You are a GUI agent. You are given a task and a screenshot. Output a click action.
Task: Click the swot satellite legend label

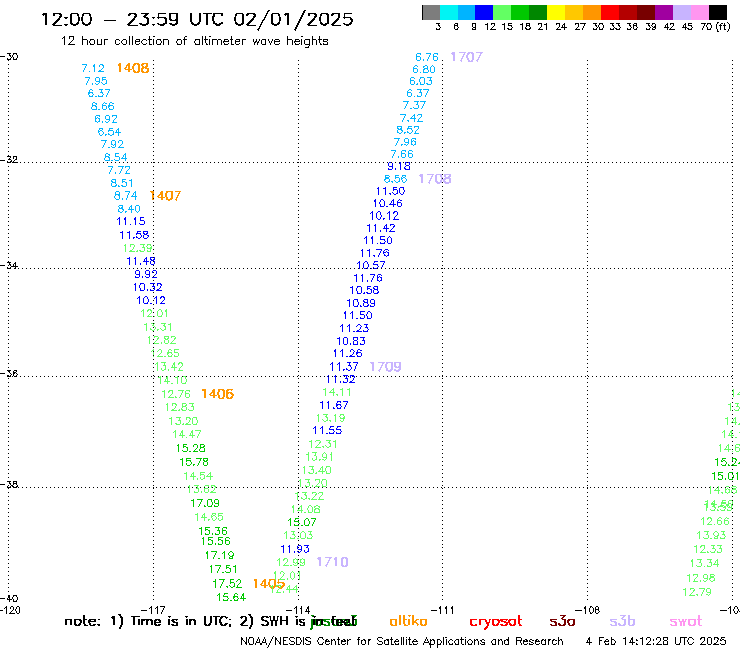pyautogui.click(x=686, y=621)
